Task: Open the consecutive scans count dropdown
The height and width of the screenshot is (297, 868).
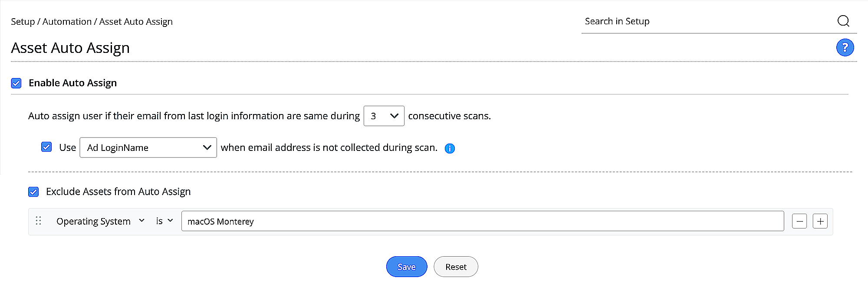Action: [x=384, y=116]
